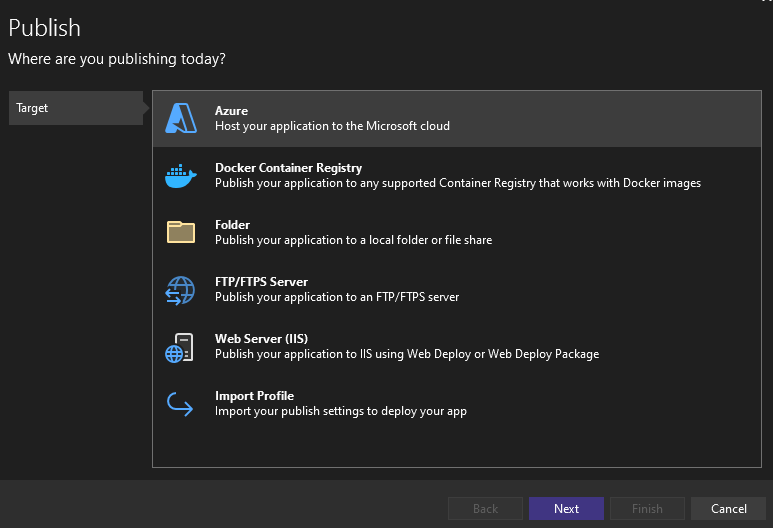Click the disabled Back button

(x=485, y=508)
